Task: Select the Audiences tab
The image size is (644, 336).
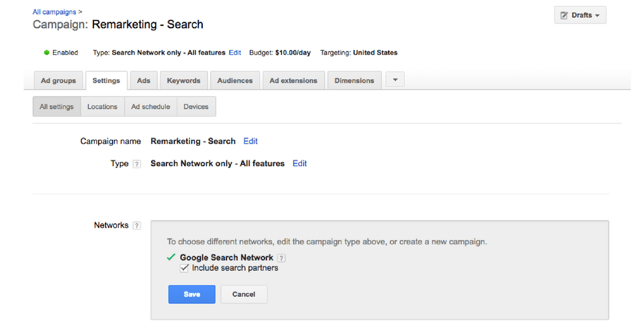Action: point(235,80)
